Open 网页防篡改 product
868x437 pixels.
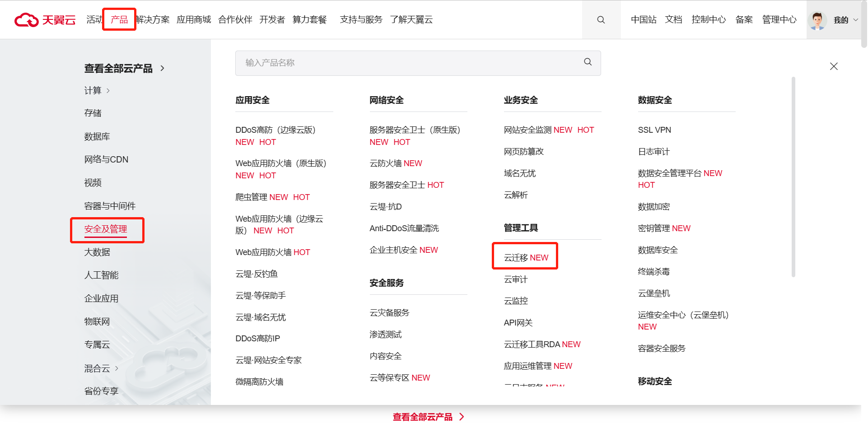pyautogui.click(x=524, y=152)
